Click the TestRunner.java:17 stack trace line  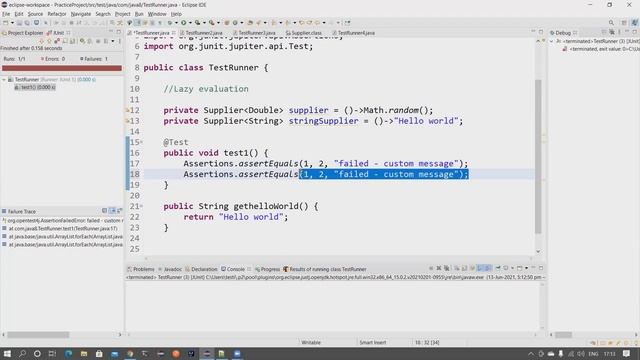[60, 229]
